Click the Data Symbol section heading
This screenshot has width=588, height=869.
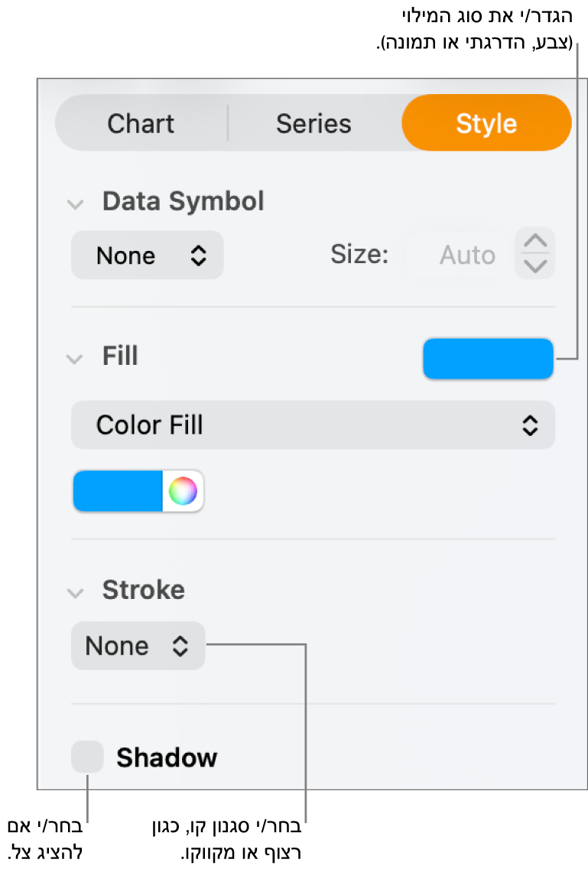184,201
